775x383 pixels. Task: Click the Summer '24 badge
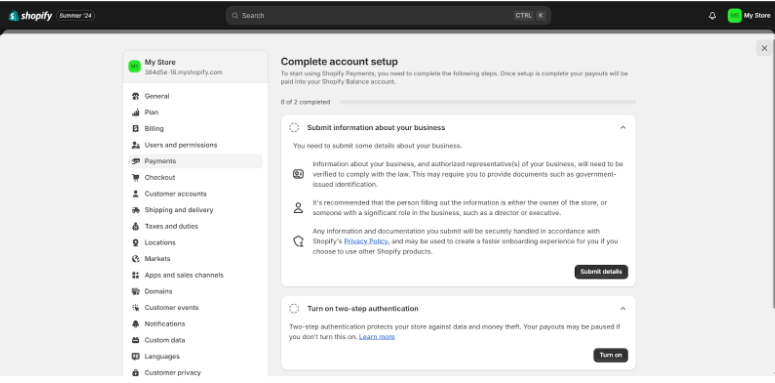(76, 16)
